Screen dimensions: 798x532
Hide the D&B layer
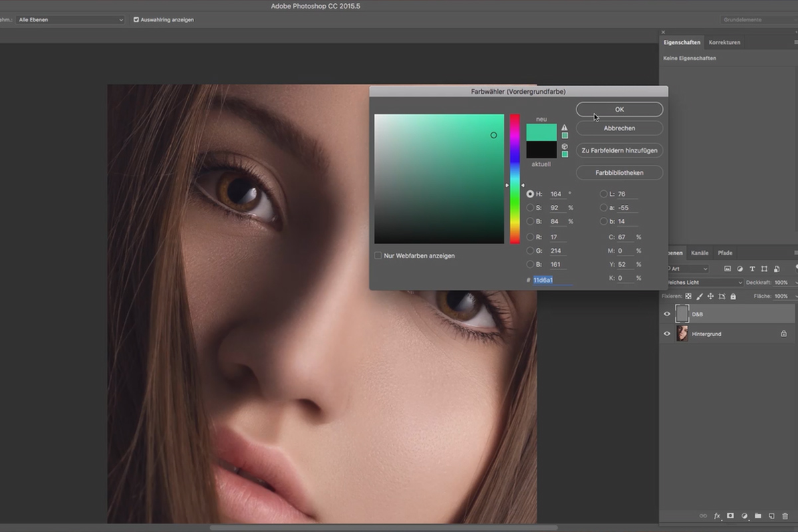pos(667,314)
